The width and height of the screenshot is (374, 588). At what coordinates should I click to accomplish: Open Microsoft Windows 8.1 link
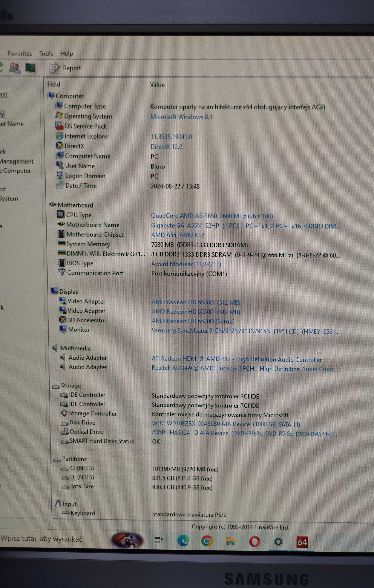181,117
